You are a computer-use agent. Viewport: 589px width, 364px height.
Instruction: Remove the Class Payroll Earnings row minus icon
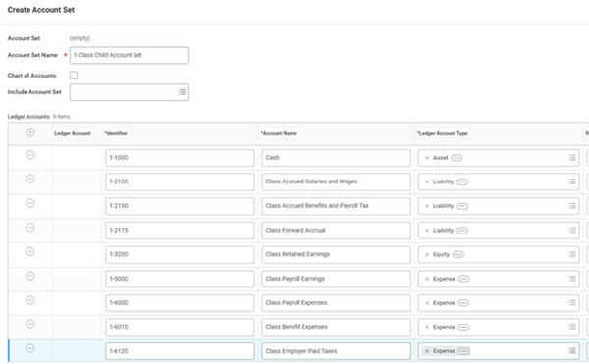pos(30,276)
